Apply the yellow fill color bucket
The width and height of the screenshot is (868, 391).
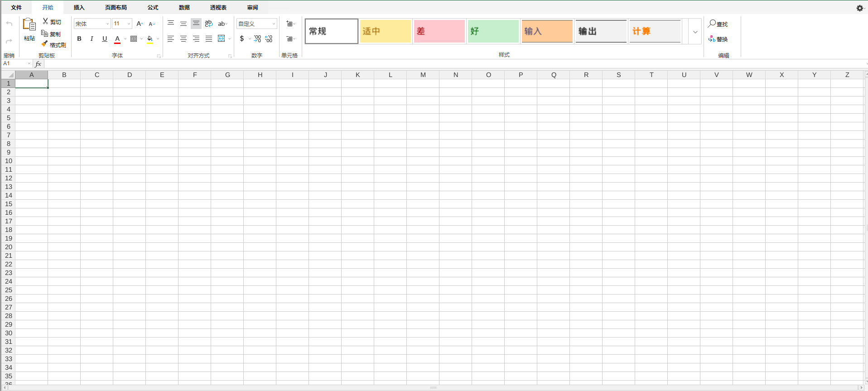(x=150, y=39)
